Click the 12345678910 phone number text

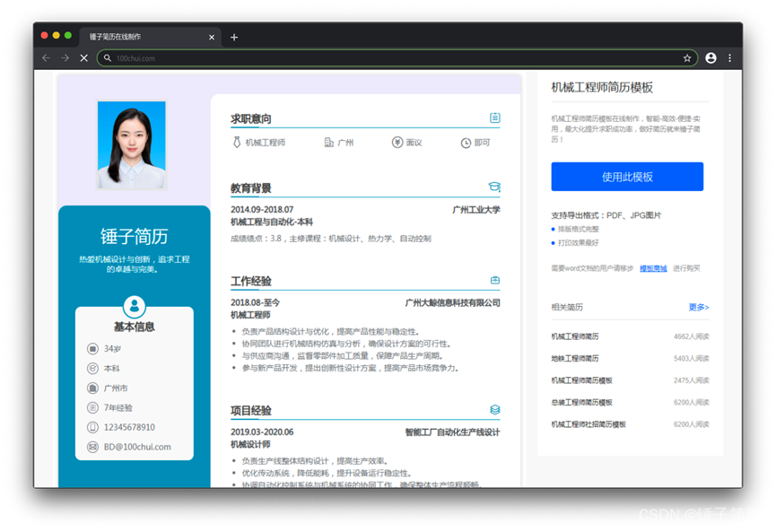(129, 427)
